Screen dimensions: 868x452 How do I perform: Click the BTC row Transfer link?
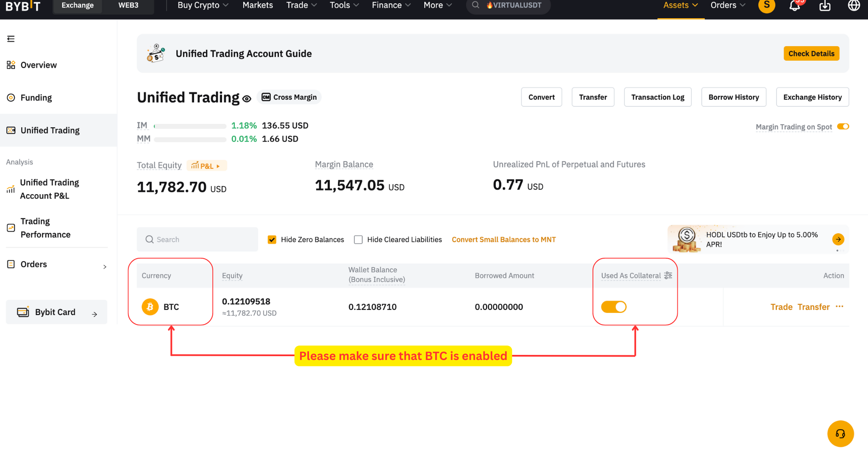coord(813,307)
